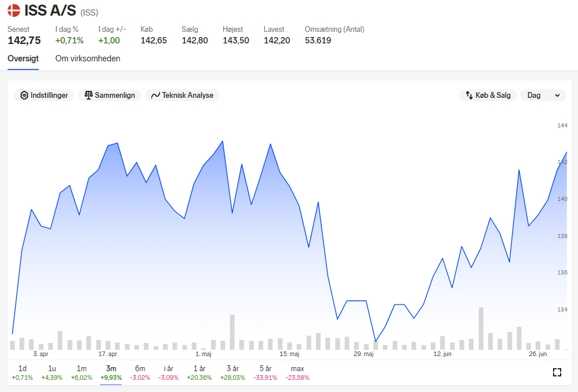Click the chart line's lowest point near 29. maj

point(376,341)
